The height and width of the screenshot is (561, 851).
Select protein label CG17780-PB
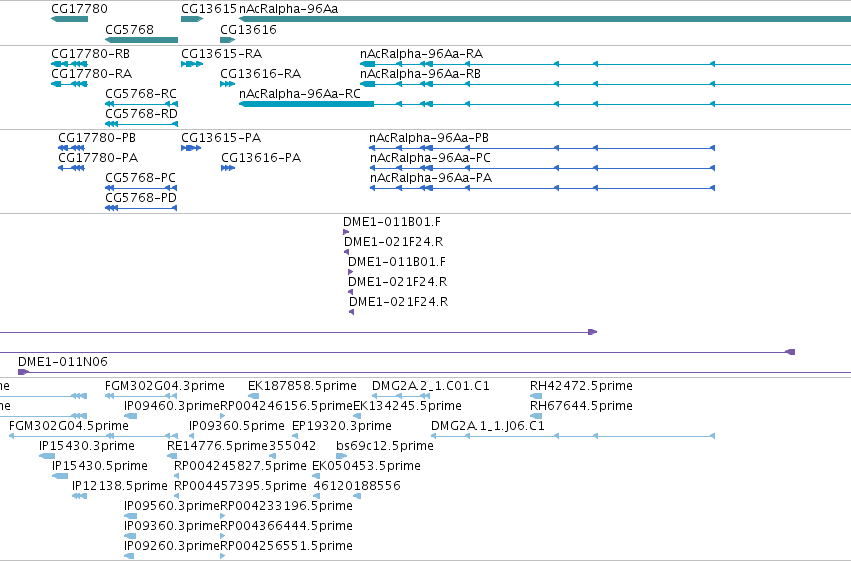[97, 138]
